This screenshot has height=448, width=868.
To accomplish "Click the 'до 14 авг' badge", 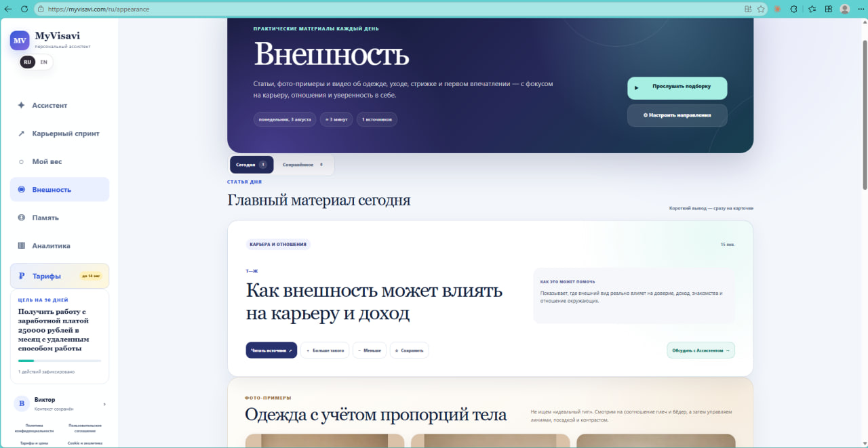I will 91,276.
